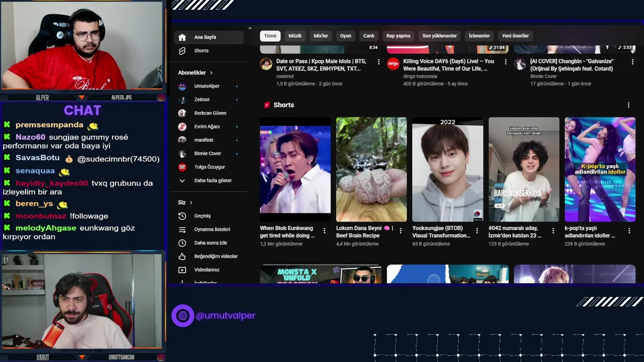Open Binnie Cover channel avatar in sidebar
The width and height of the screenshot is (644, 362).
pos(182,153)
